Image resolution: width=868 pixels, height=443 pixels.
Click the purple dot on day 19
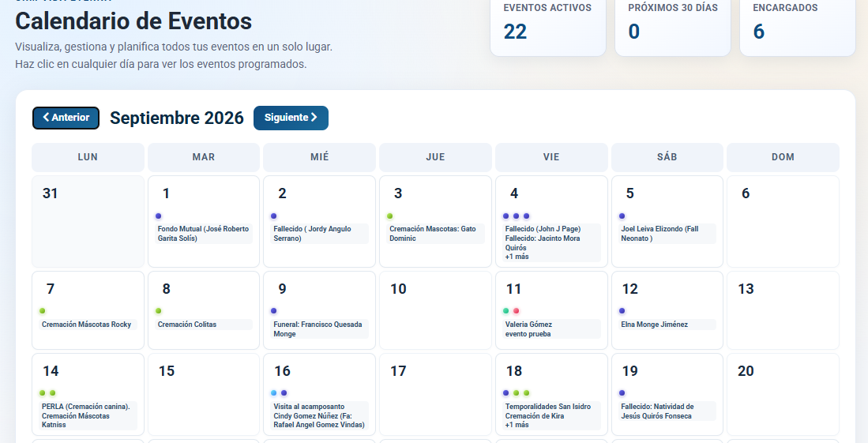click(622, 392)
